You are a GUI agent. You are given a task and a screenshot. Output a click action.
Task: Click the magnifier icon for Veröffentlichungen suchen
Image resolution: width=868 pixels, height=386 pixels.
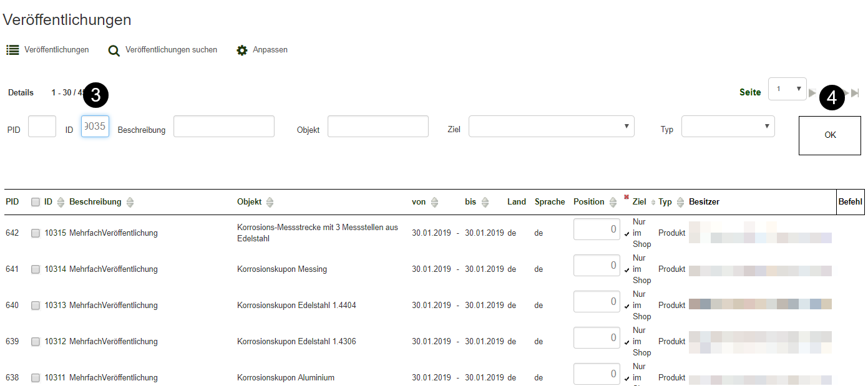pos(114,51)
